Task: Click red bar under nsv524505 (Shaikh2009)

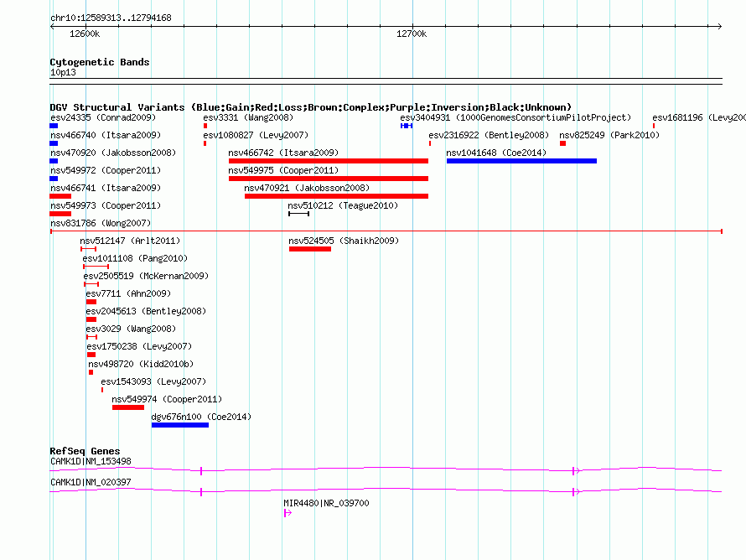Action: click(310, 249)
